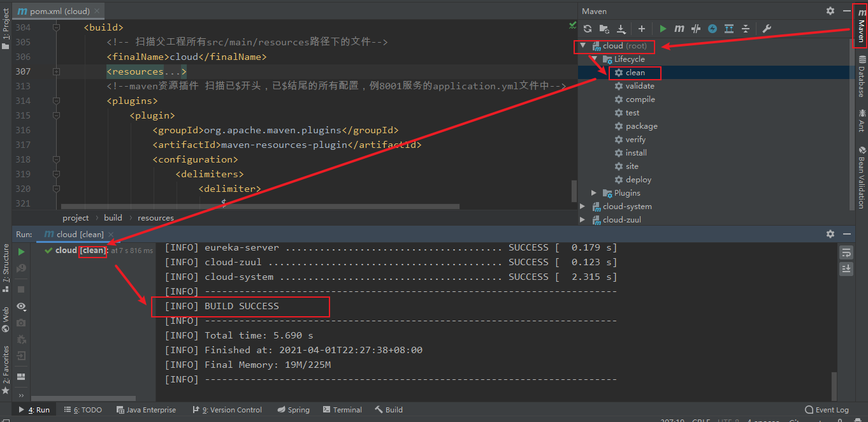The image size is (868, 422).
Task: Expand the cloud-system module
Action: tap(582, 206)
